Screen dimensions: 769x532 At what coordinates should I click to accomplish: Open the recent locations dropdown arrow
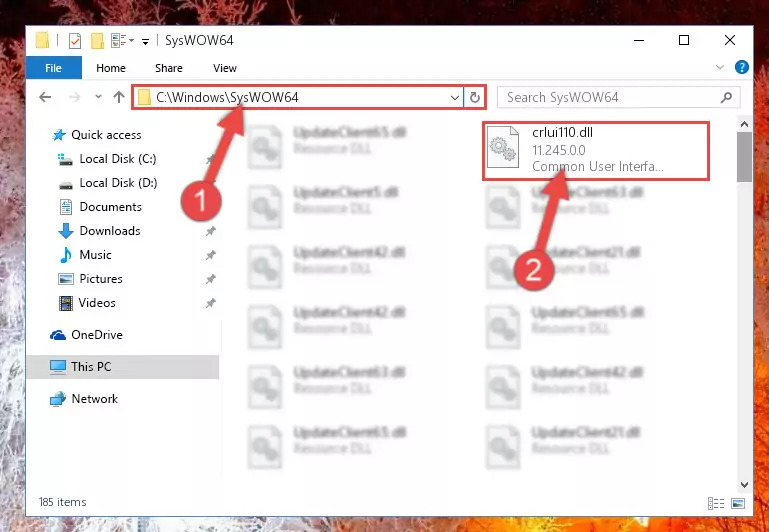point(99,97)
